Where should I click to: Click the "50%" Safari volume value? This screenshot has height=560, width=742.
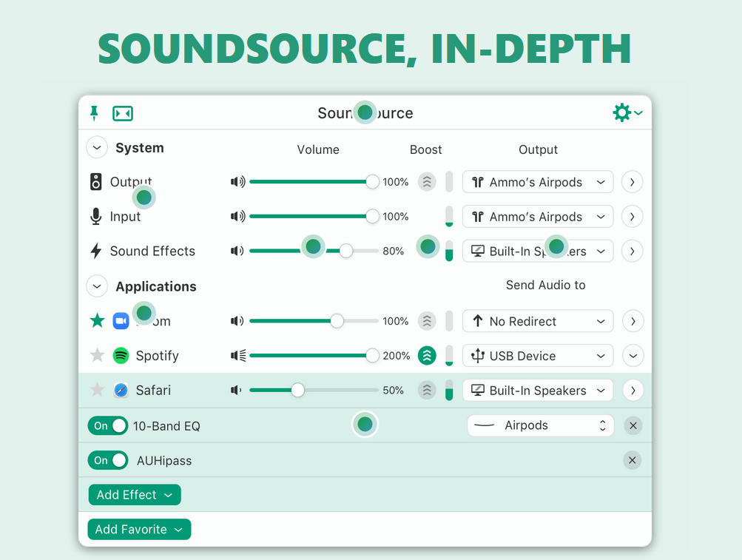tap(393, 390)
